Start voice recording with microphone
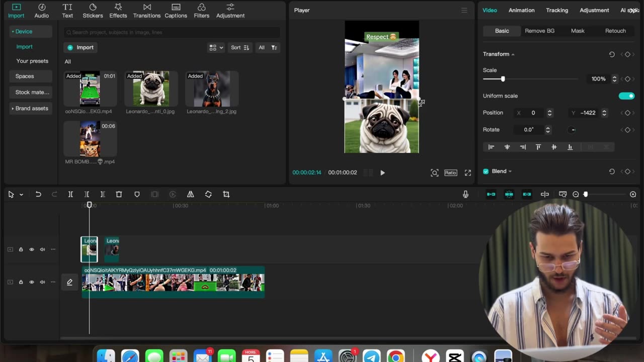The height and width of the screenshot is (362, 644). click(465, 194)
